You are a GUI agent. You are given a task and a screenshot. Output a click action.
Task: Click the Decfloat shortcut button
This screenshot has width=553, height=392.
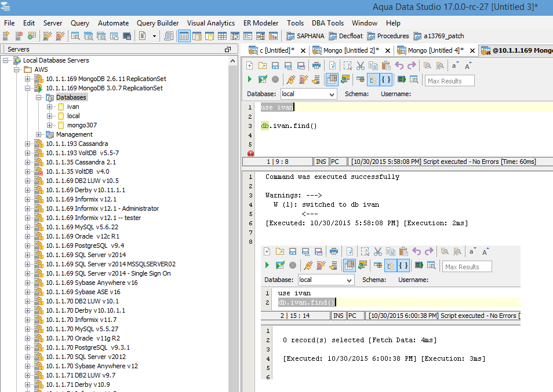click(x=345, y=36)
